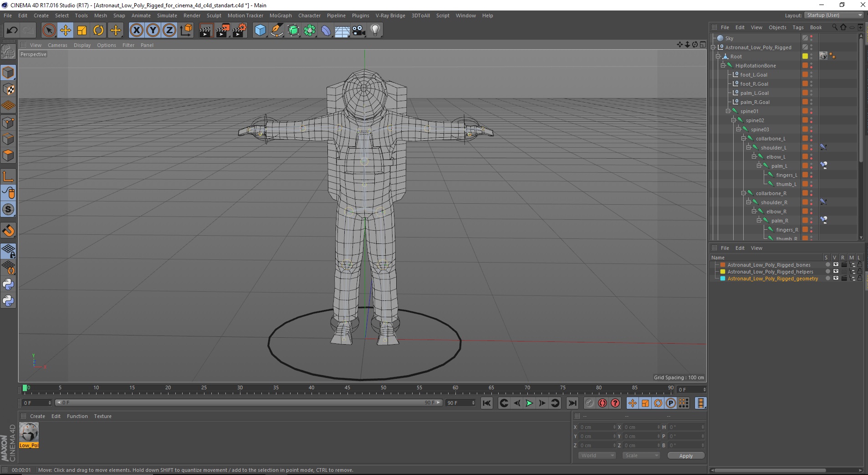Click cyan color swatch of geometry layer
The image size is (868, 475).
pos(723,279)
